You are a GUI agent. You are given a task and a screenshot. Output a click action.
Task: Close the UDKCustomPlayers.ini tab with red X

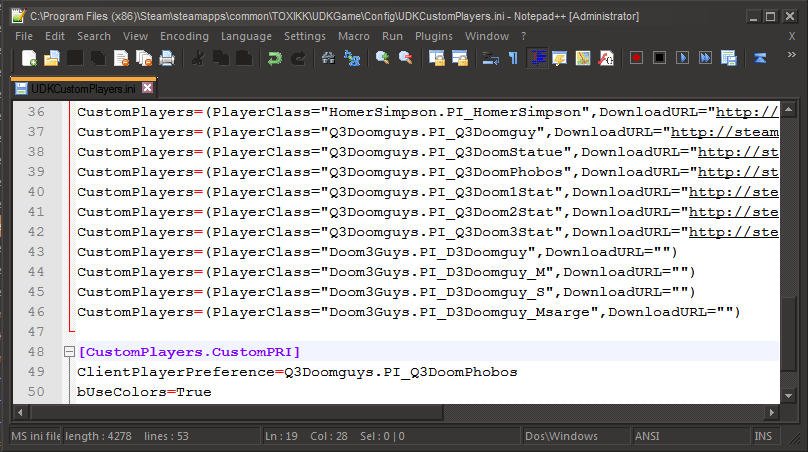point(147,88)
